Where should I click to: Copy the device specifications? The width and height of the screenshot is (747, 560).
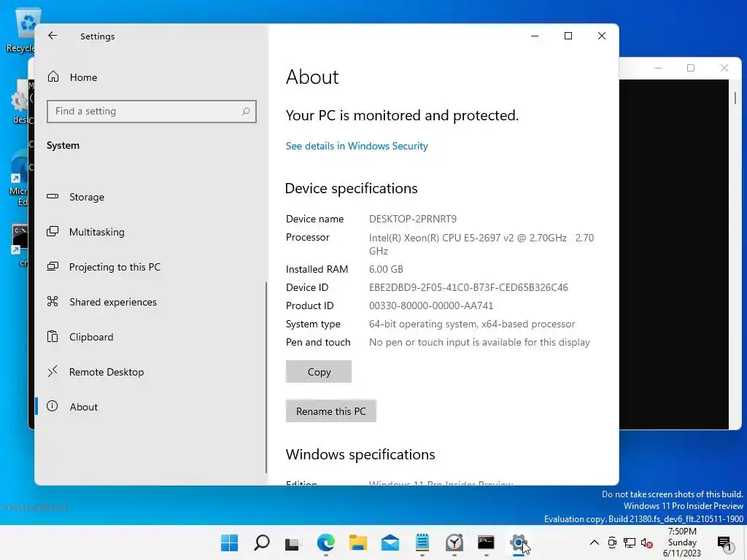tap(319, 371)
